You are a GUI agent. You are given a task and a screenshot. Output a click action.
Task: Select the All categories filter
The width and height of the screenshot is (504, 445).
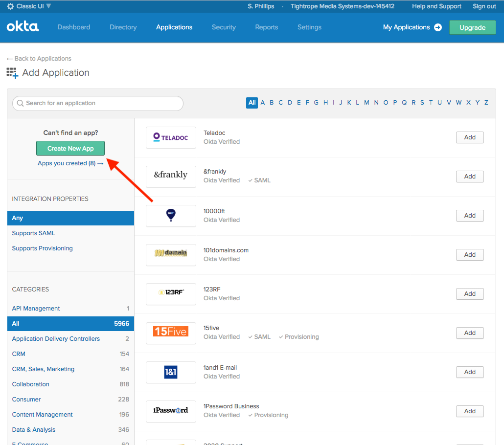coord(70,324)
